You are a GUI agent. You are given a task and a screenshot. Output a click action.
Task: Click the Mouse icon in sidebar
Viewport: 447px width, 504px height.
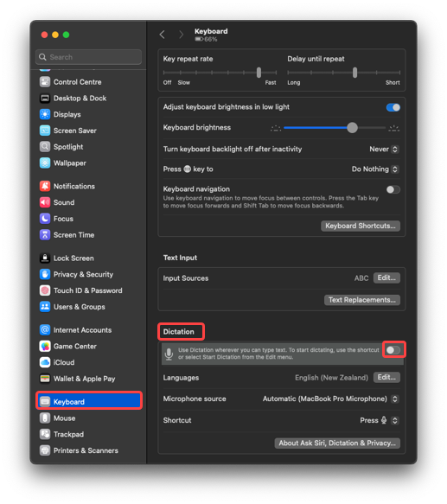[x=45, y=418]
